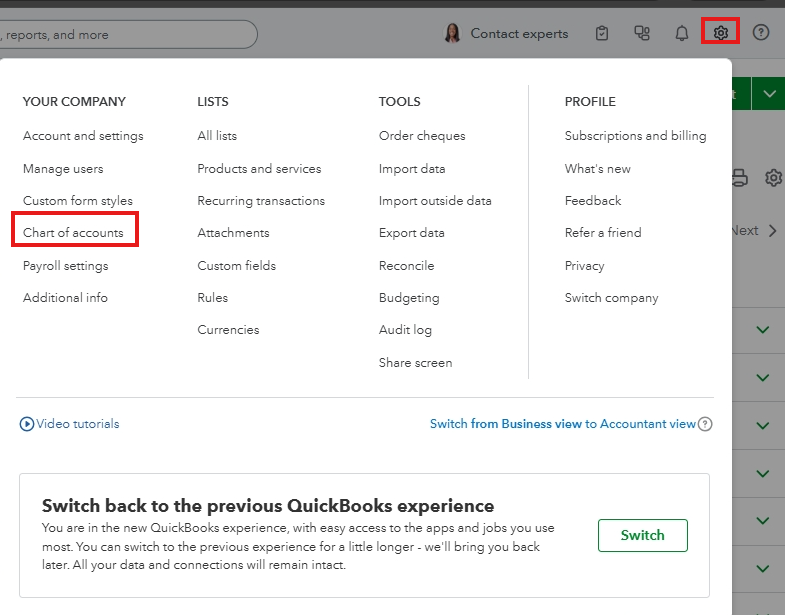Click the info icon beside Accountant view
The height and width of the screenshot is (615, 785).
coord(705,424)
